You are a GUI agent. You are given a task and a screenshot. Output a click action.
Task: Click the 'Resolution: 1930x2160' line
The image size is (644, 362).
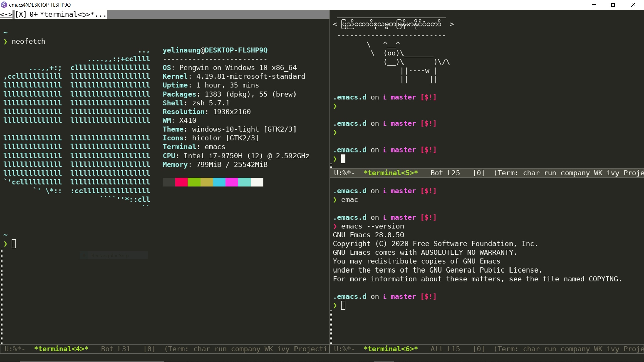(207, 112)
